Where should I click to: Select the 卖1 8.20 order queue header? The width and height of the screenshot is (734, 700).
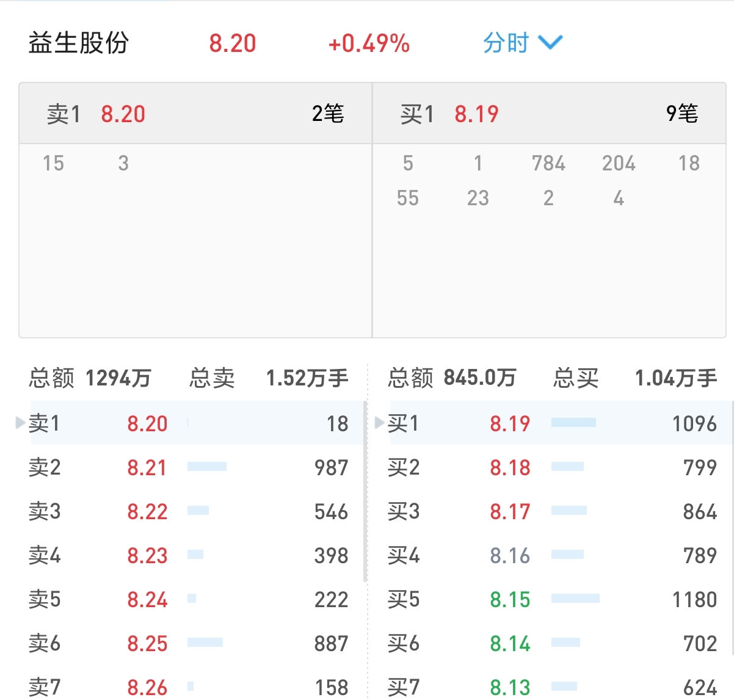195,114
